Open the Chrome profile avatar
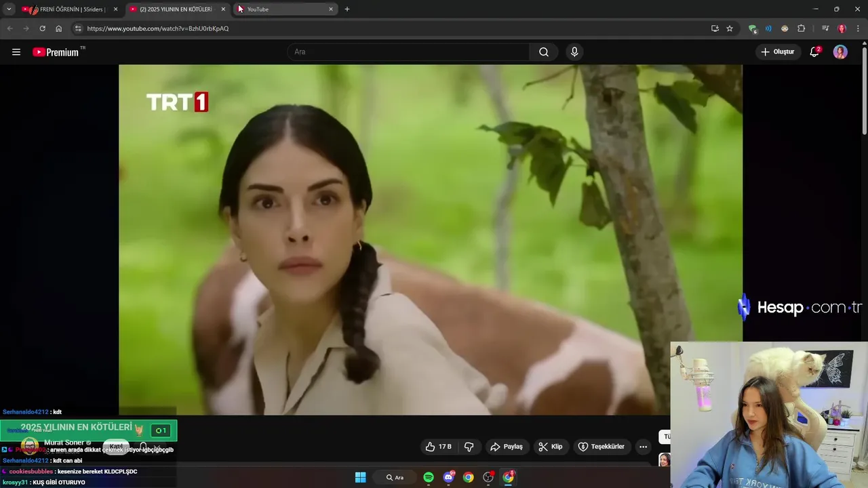 click(842, 28)
